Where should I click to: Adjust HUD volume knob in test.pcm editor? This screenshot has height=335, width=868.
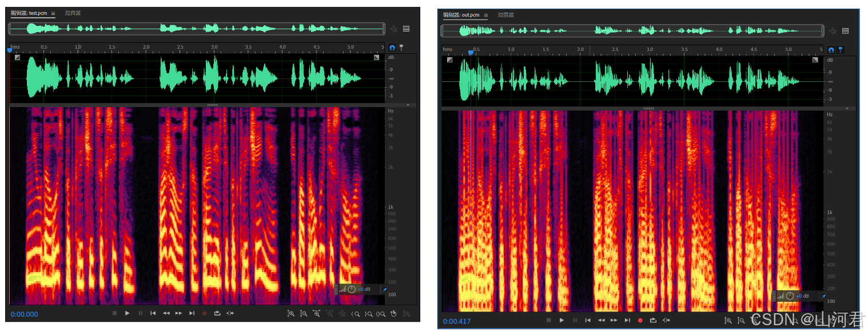click(351, 289)
